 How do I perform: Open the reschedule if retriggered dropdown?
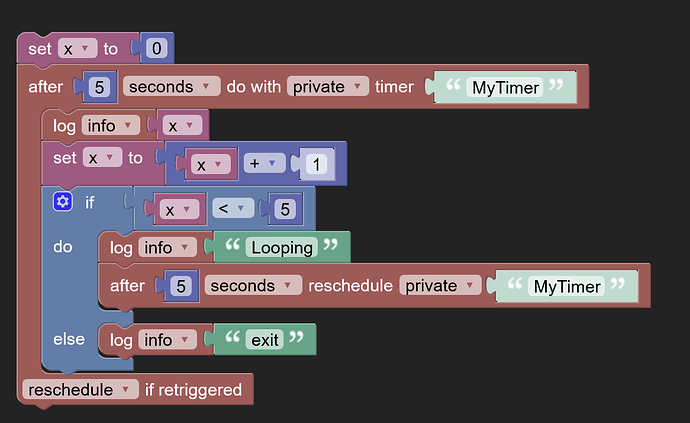[x=81, y=390]
